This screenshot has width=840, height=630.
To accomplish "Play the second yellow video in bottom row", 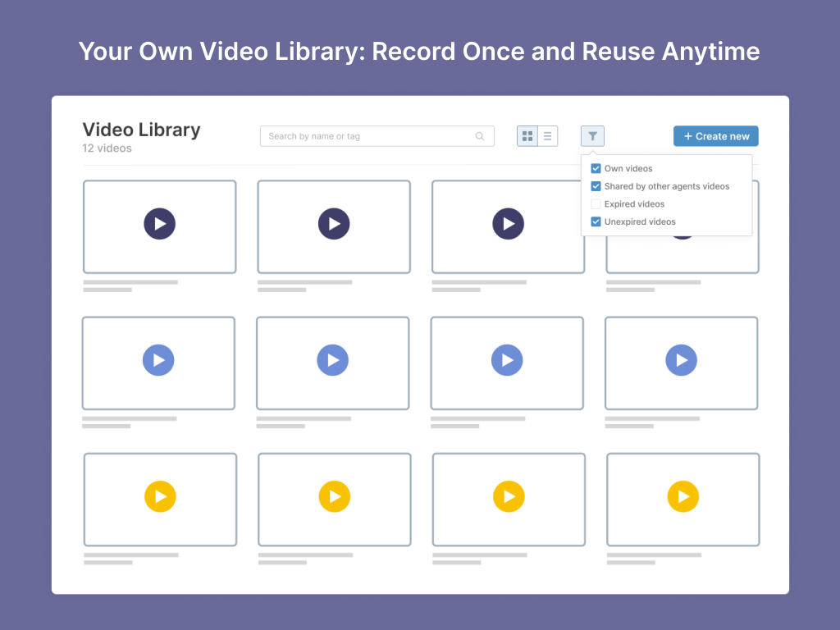I will click(335, 496).
